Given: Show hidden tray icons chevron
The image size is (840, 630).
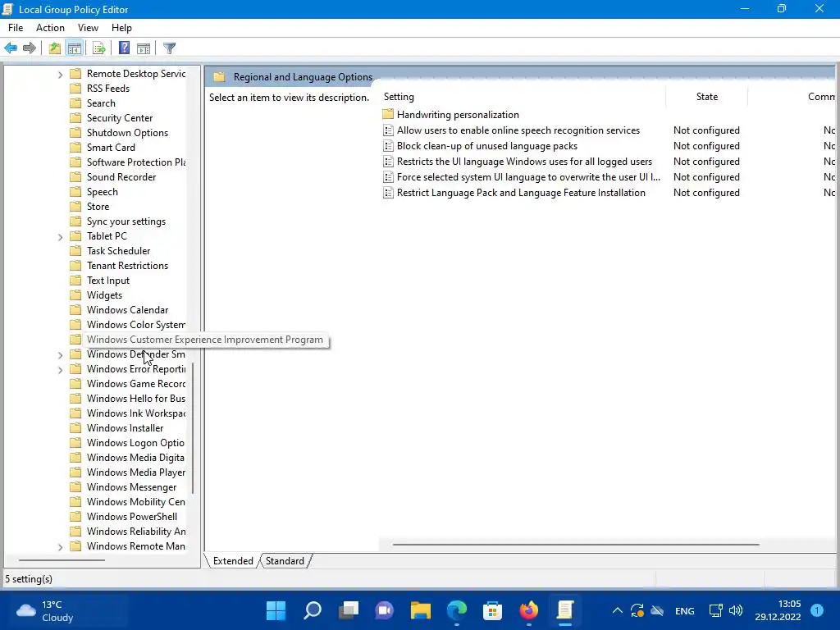Looking at the screenshot, I should pyautogui.click(x=617, y=610).
